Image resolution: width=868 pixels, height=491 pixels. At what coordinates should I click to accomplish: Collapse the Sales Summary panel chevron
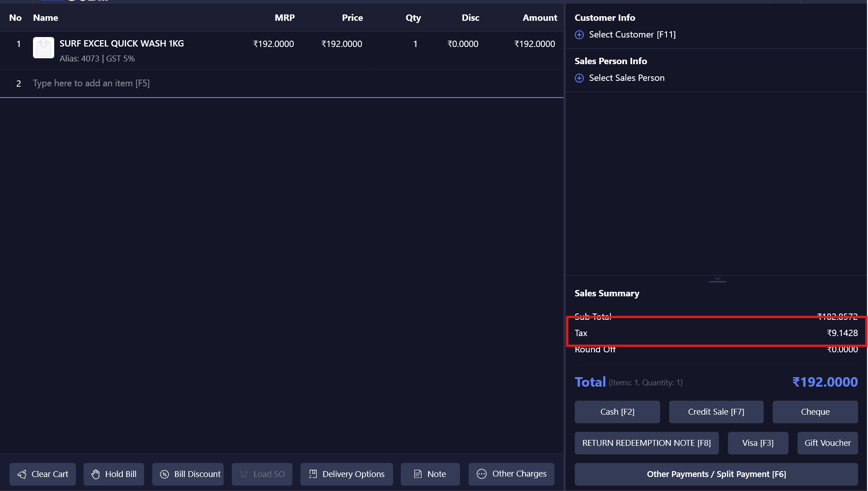point(717,279)
